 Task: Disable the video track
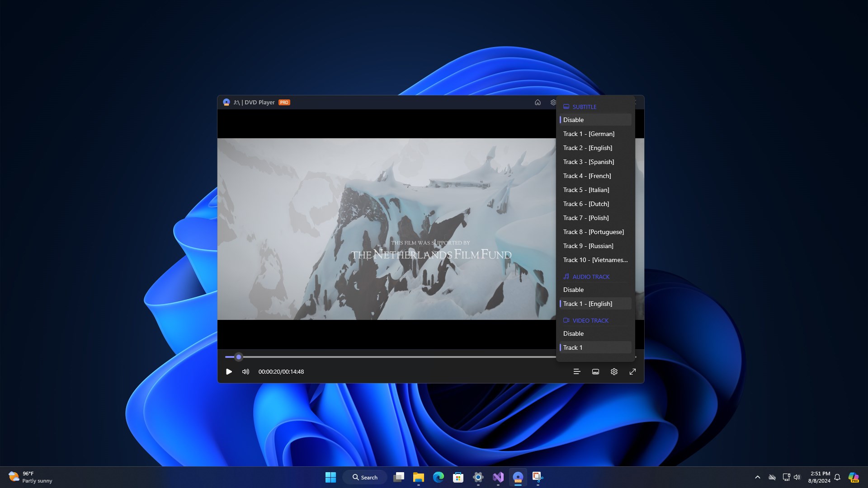click(x=573, y=333)
